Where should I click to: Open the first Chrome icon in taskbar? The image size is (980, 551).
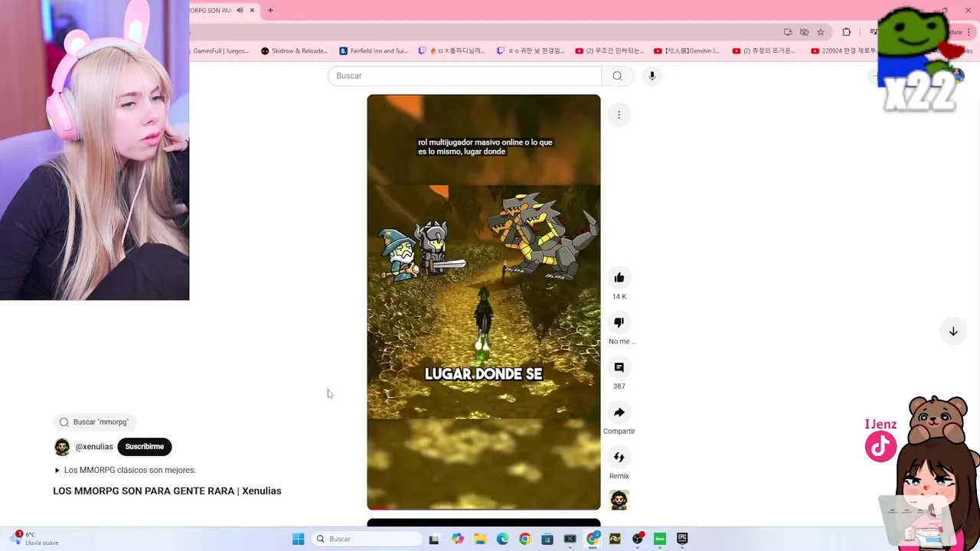(x=524, y=539)
